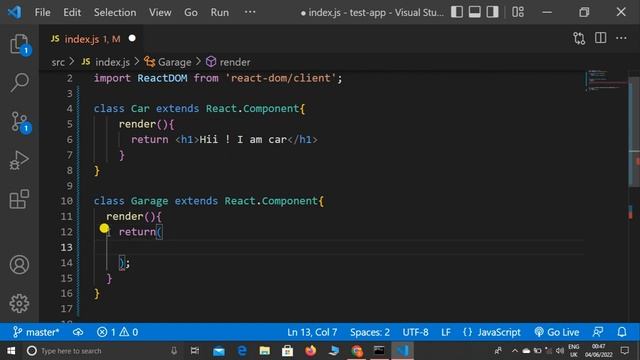This screenshot has height=360, width=640.
Task: Open the Edit menu
Action: (72, 12)
